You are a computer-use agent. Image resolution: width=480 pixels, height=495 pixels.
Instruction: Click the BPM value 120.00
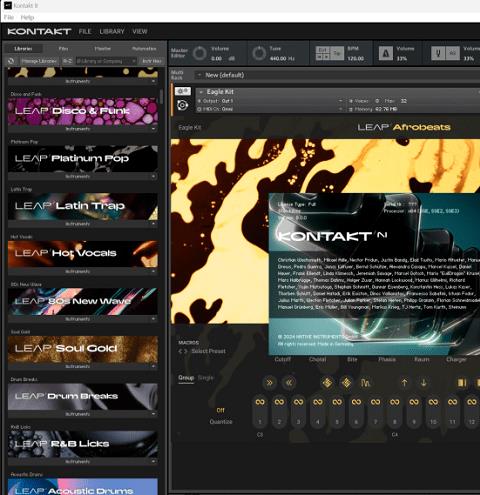click(355, 58)
